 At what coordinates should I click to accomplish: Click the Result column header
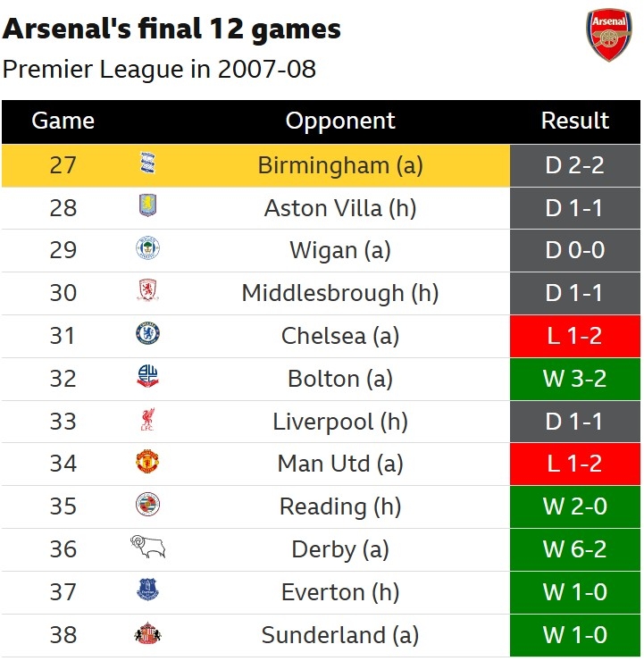[575, 121]
